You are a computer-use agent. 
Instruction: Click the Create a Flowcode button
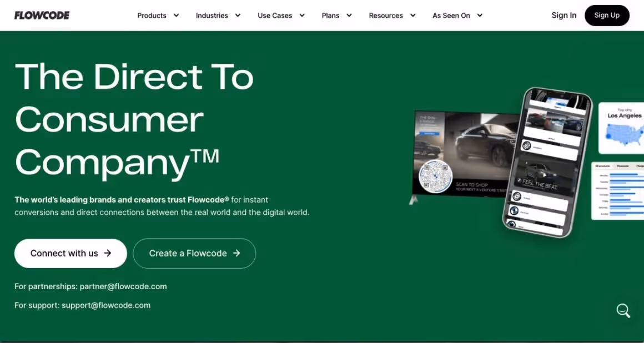coord(194,254)
